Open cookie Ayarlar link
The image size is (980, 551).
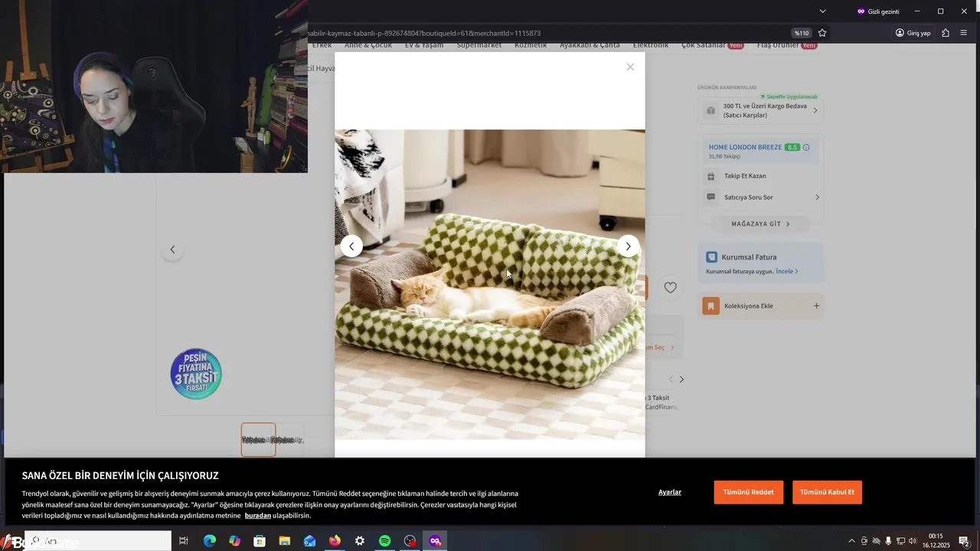670,492
